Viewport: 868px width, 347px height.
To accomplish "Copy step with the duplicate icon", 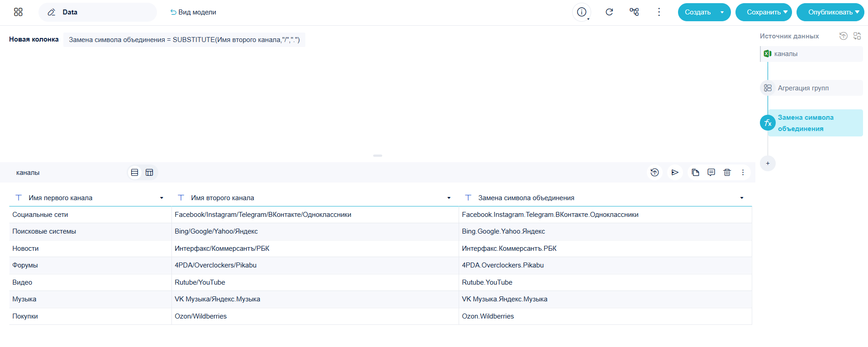I will tap(695, 172).
